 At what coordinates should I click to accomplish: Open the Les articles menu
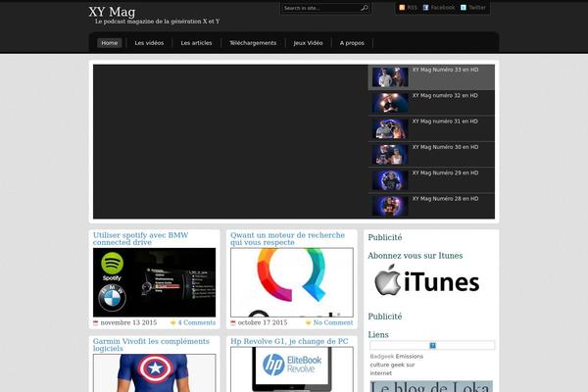196,43
